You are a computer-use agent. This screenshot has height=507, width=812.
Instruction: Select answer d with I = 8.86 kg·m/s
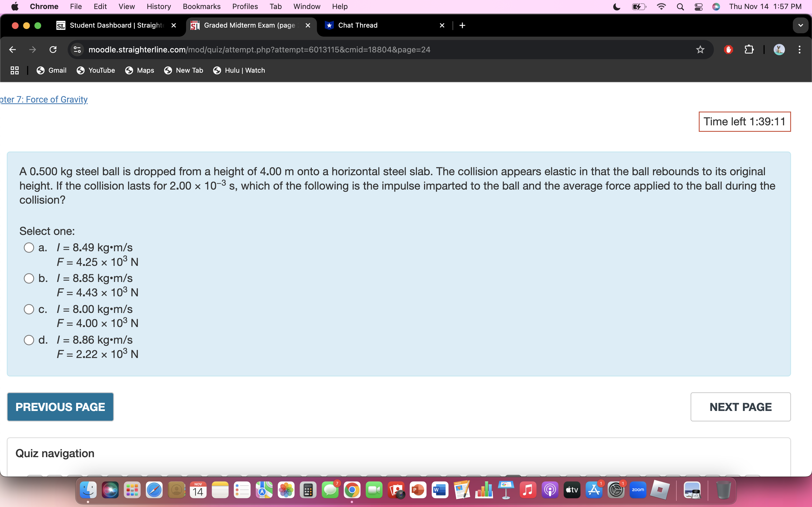(29, 340)
